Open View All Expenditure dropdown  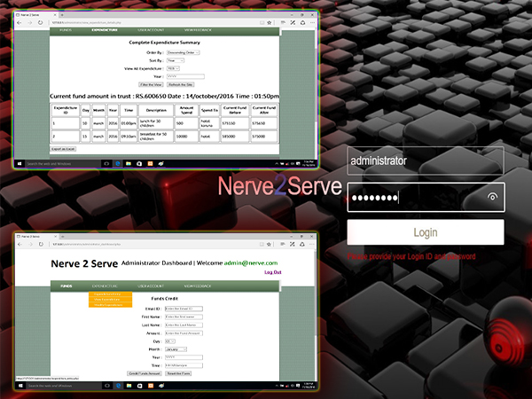[x=173, y=67]
